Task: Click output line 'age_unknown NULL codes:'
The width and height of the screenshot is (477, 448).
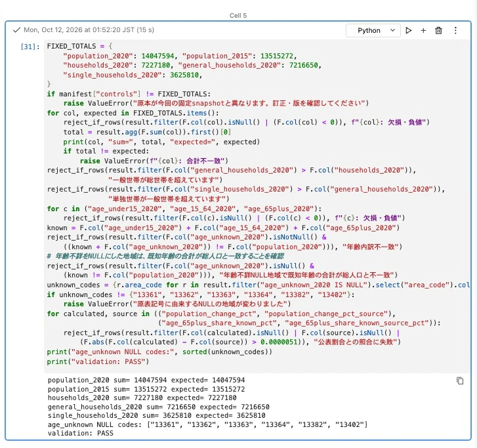Action: 207,424
